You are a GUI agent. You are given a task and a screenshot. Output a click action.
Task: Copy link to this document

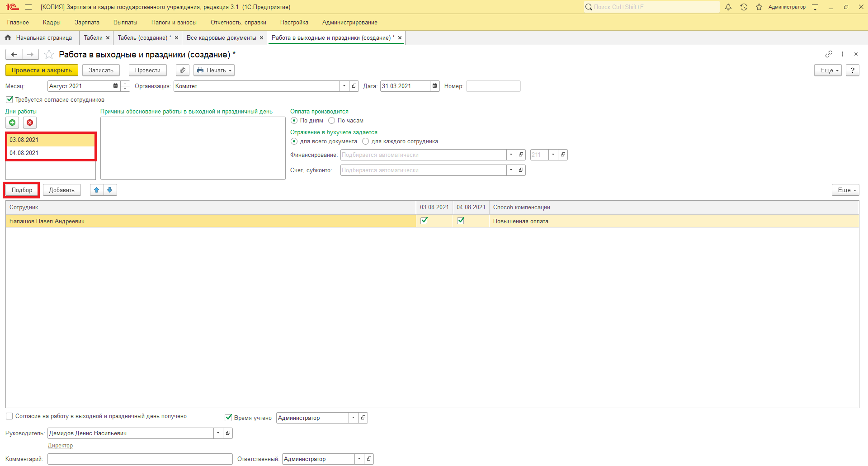[829, 54]
